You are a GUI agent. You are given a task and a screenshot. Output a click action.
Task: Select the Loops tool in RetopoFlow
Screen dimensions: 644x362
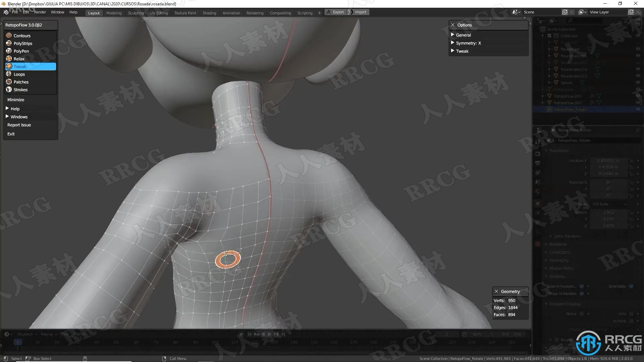[x=19, y=74]
